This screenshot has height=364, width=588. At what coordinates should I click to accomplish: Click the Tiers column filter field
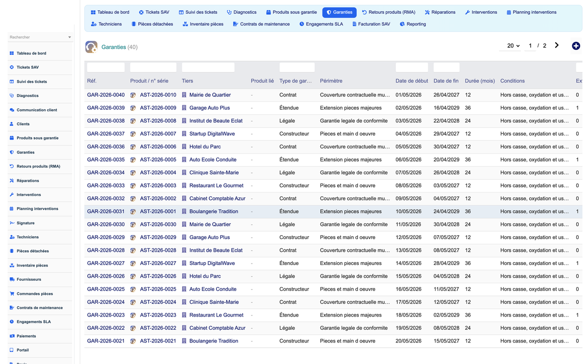[x=208, y=68]
